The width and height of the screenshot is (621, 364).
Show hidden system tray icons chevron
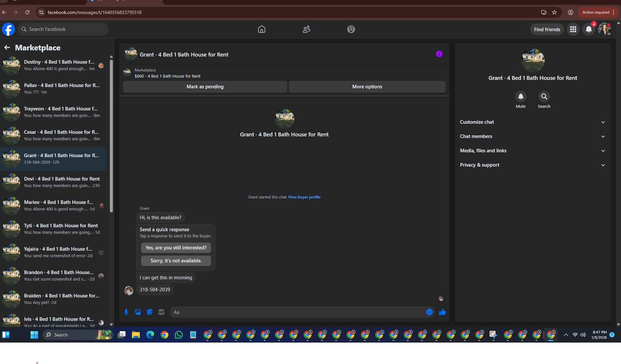(x=566, y=335)
